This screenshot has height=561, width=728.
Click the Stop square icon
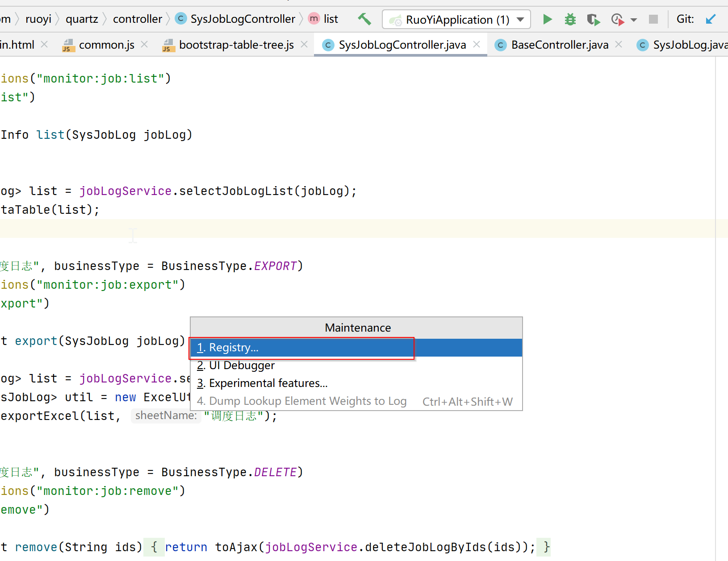point(653,19)
